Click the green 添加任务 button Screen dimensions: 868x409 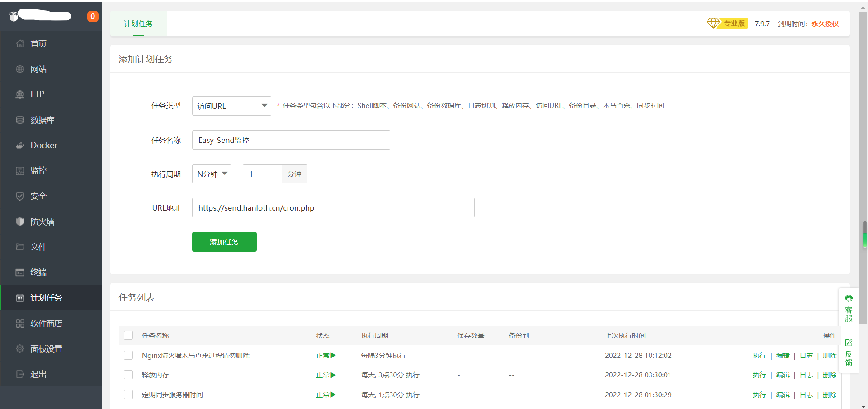pyautogui.click(x=224, y=242)
